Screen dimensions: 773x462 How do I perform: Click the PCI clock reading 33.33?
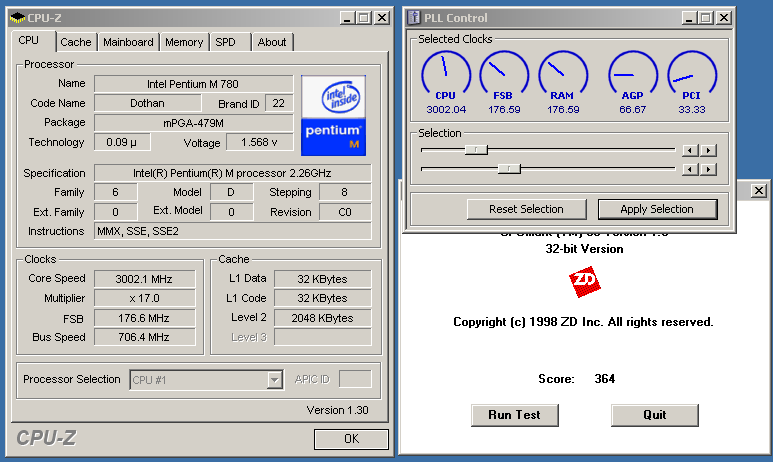tap(692, 109)
